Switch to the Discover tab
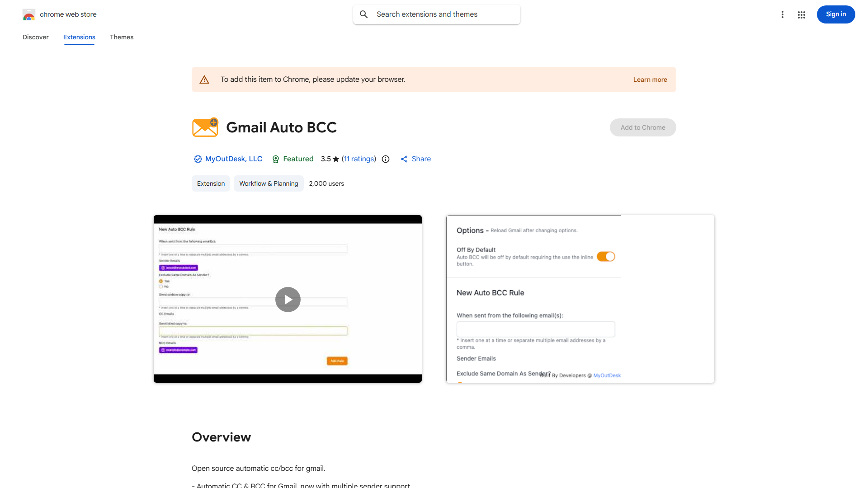Viewport: 868px width, 488px height. tap(35, 37)
